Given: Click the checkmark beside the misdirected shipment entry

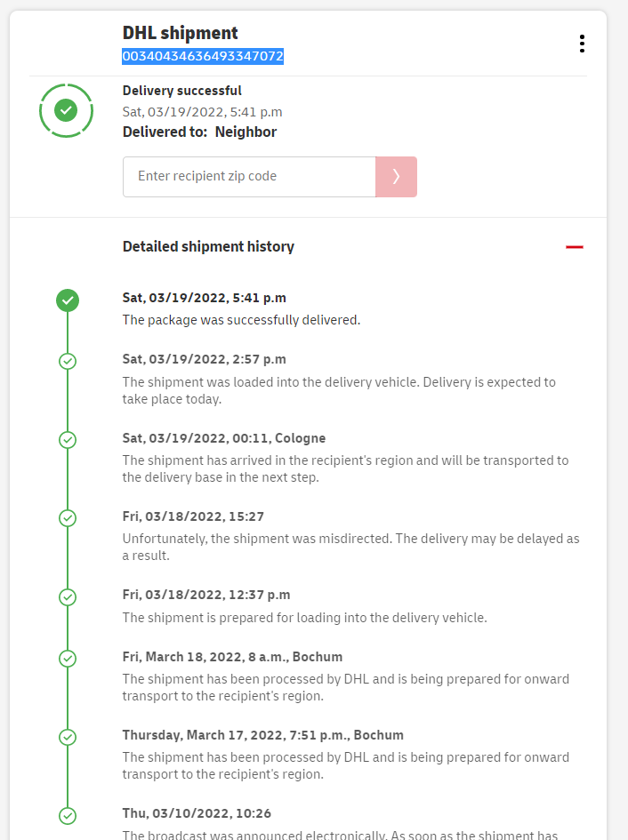Looking at the screenshot, I should coord(68,518).
